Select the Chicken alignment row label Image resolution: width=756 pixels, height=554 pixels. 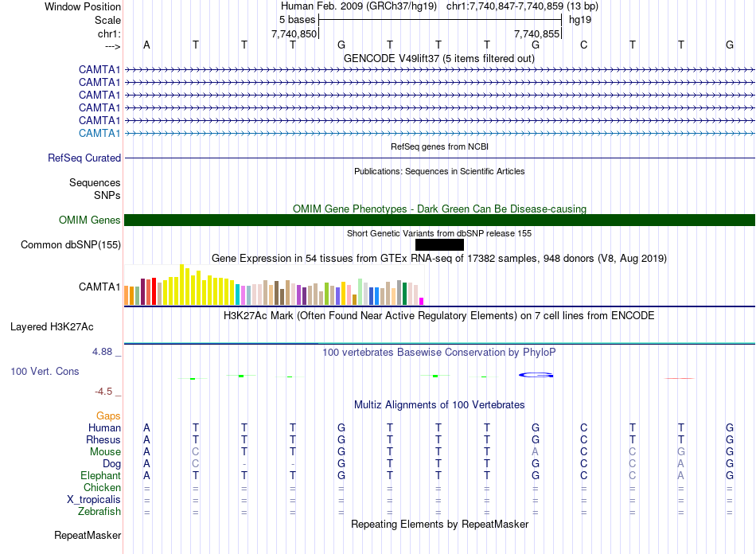pyautogui.click(x=102, y=487)
